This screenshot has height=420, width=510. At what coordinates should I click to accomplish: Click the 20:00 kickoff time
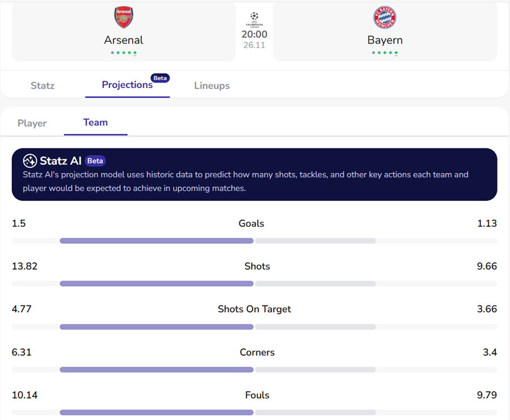(254, 34)
